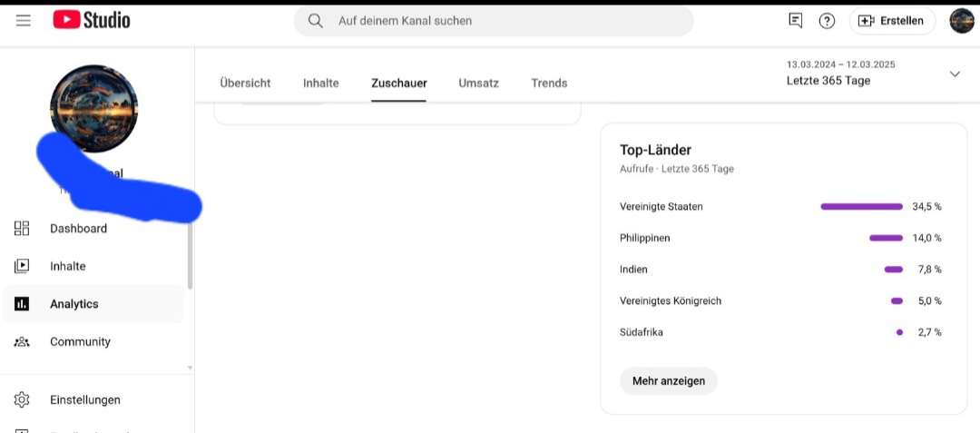980x433 pixels.
Task: Open the comments feedback icon
Action: pyautogui.click(x=795, y=21)
